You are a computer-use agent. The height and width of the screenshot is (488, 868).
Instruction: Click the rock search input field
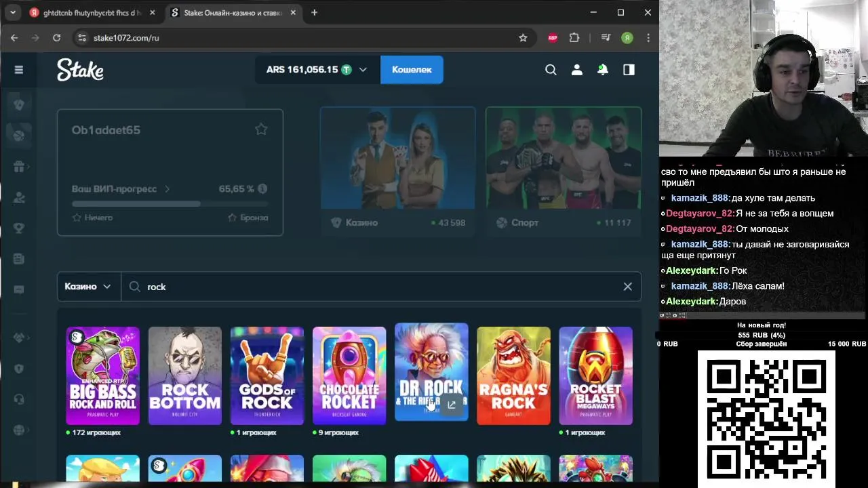[380, 287]
